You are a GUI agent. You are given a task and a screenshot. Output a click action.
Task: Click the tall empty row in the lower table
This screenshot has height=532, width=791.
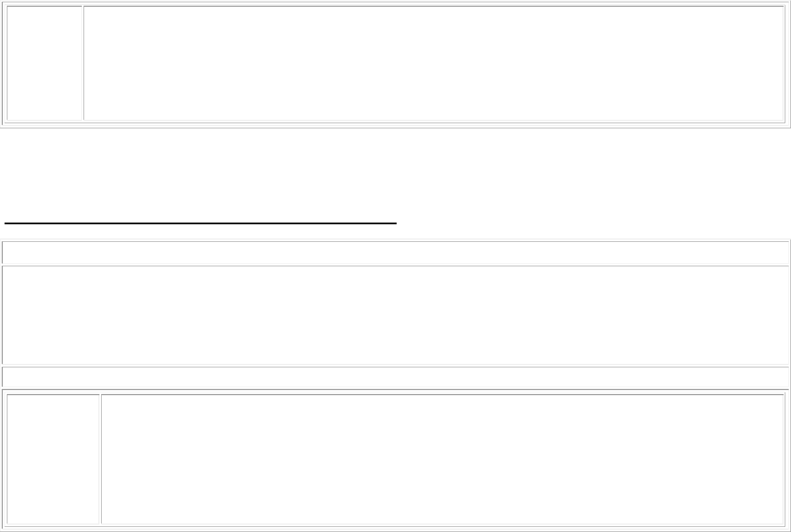pyautogui.click(x=396, y=315)
